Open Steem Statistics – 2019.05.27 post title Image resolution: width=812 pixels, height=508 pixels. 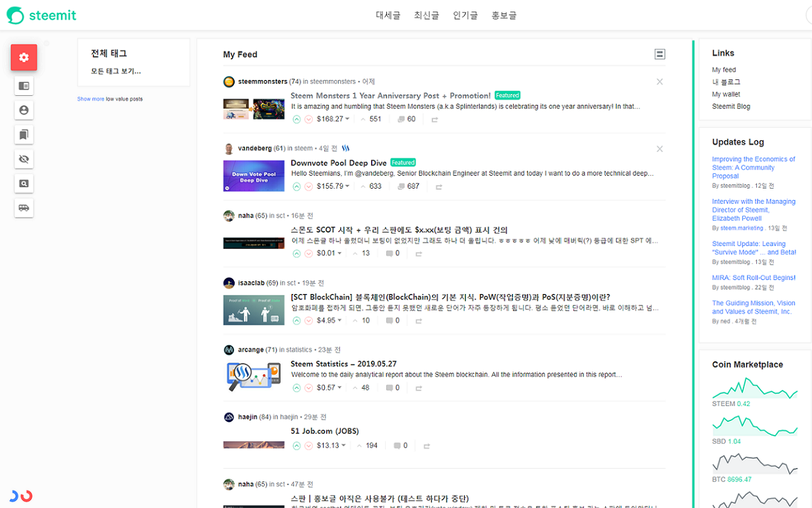click(x=343, y=364)
